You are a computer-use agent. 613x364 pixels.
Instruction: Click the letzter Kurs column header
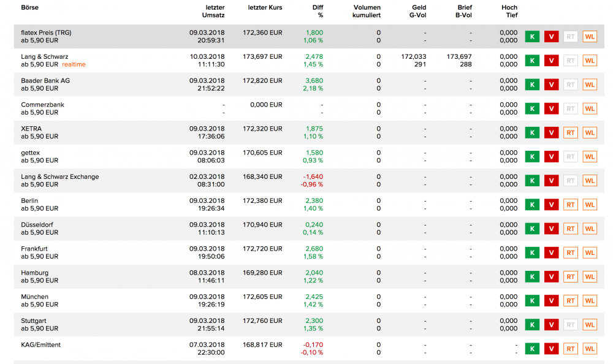[x=265, y=7]
